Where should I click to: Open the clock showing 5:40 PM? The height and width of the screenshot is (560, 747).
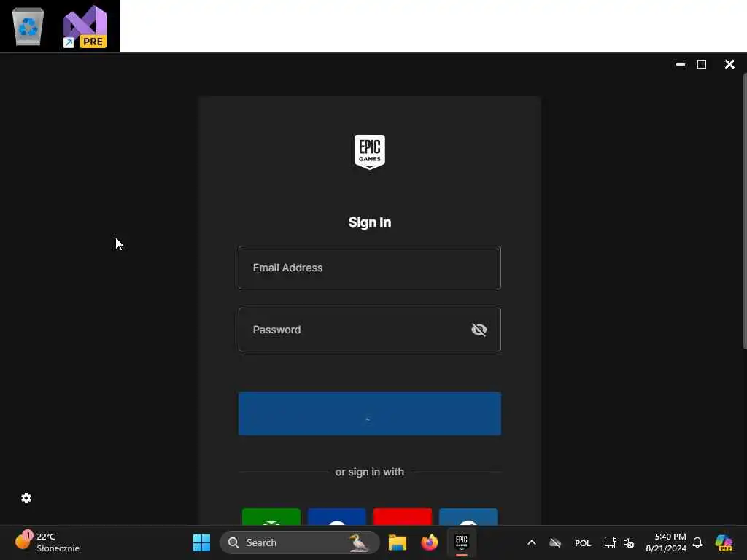pyautogui.click(x=665, y=542)
